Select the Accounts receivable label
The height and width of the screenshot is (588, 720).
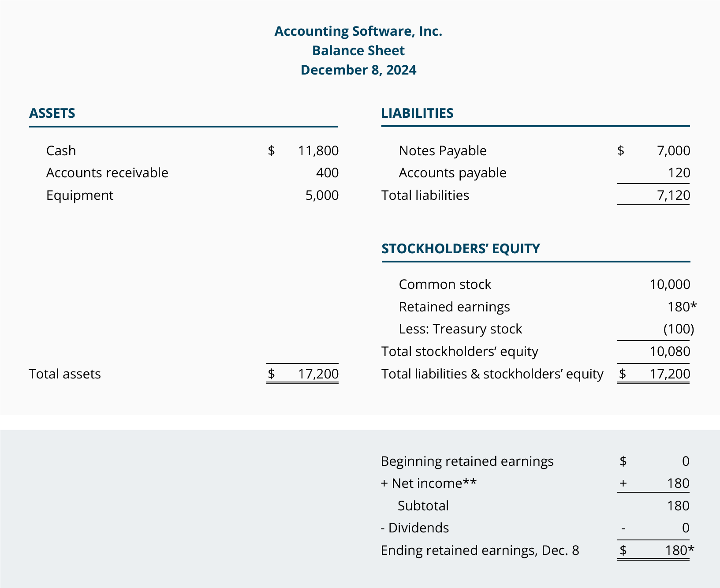[107, 173]
